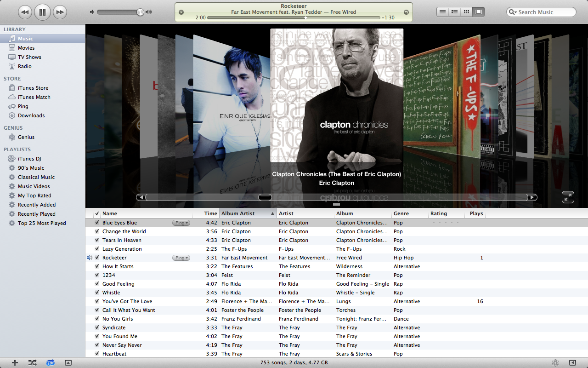Screen dimensions: 588x368
Task: Open the Genius sidebar item
Action: 42,137
